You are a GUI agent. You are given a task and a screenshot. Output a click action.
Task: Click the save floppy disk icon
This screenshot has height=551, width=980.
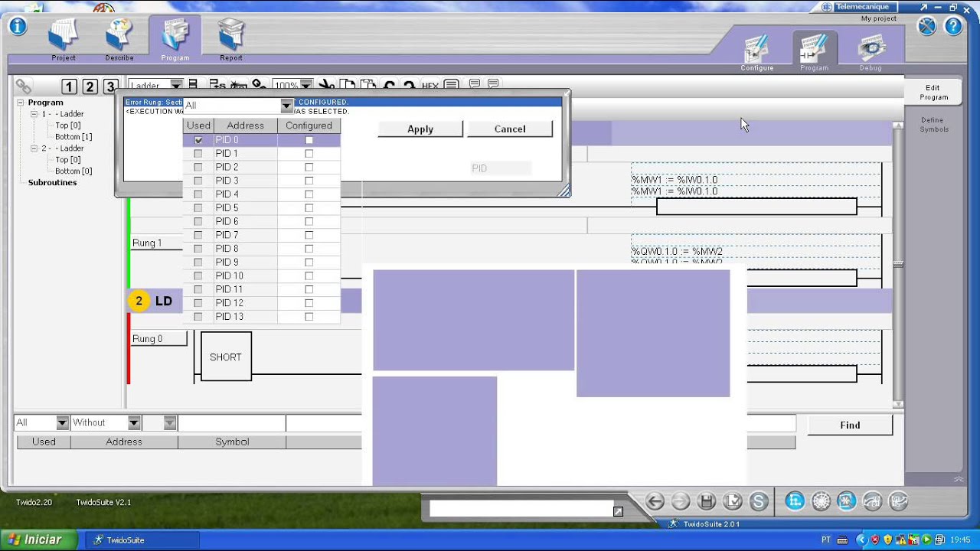(x=707, y=501)
